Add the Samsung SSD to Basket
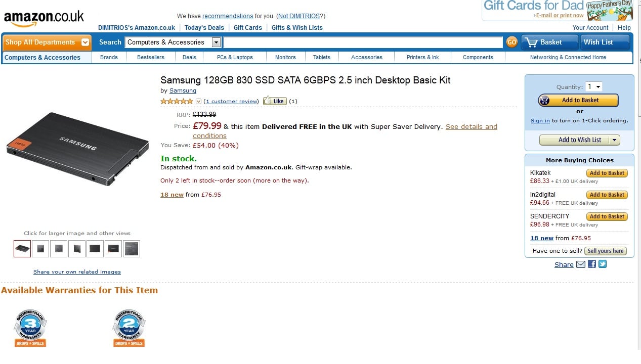Screen dimensions: 641x364 578,100
